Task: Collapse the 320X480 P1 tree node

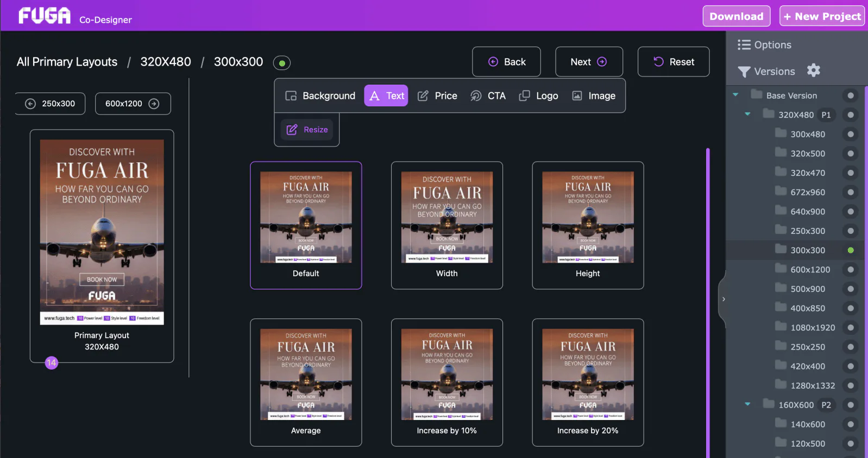Action: point(747,114)
